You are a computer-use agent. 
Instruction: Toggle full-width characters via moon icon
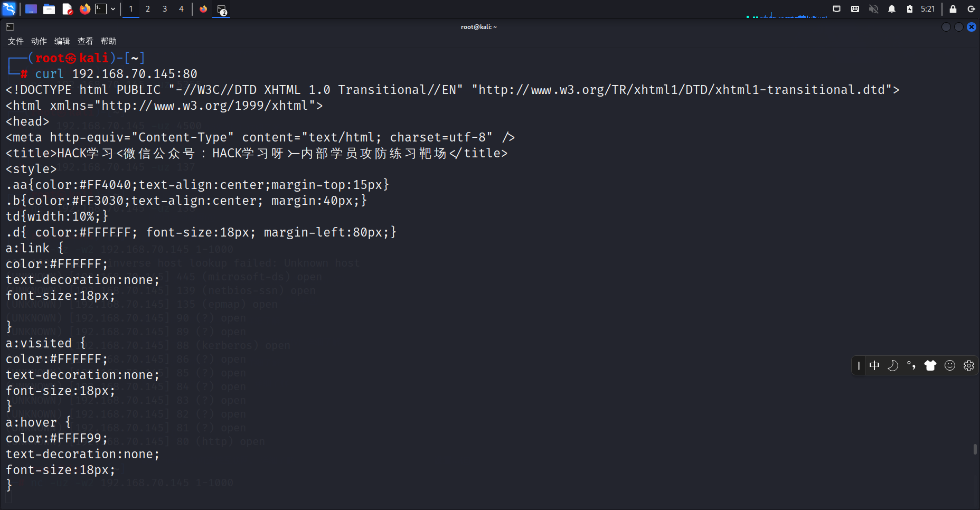893,365
